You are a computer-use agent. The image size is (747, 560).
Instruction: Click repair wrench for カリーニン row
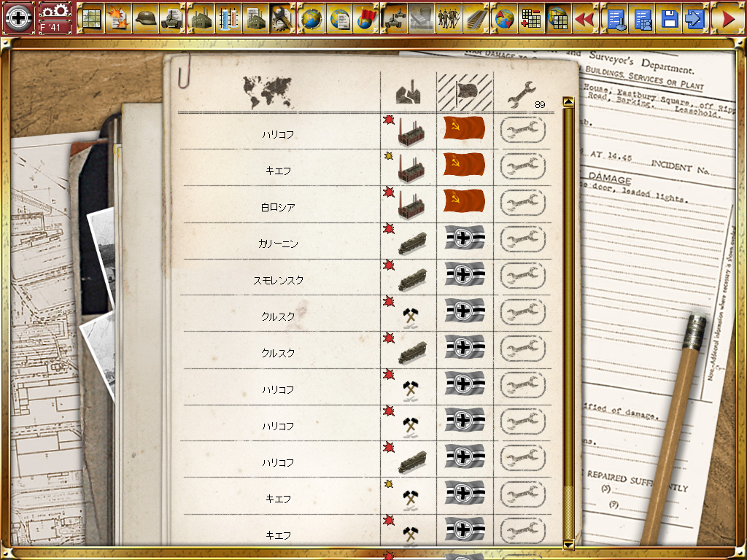tap(522, 239)
